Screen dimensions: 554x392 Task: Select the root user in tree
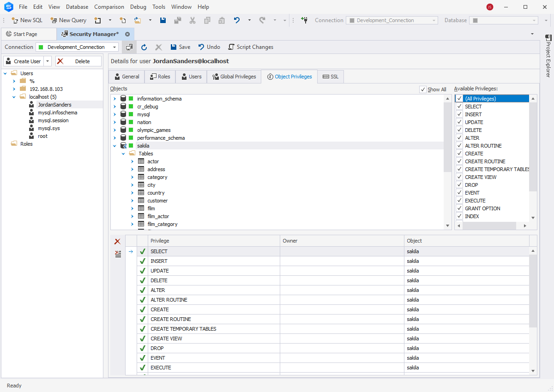pos(42,136)
